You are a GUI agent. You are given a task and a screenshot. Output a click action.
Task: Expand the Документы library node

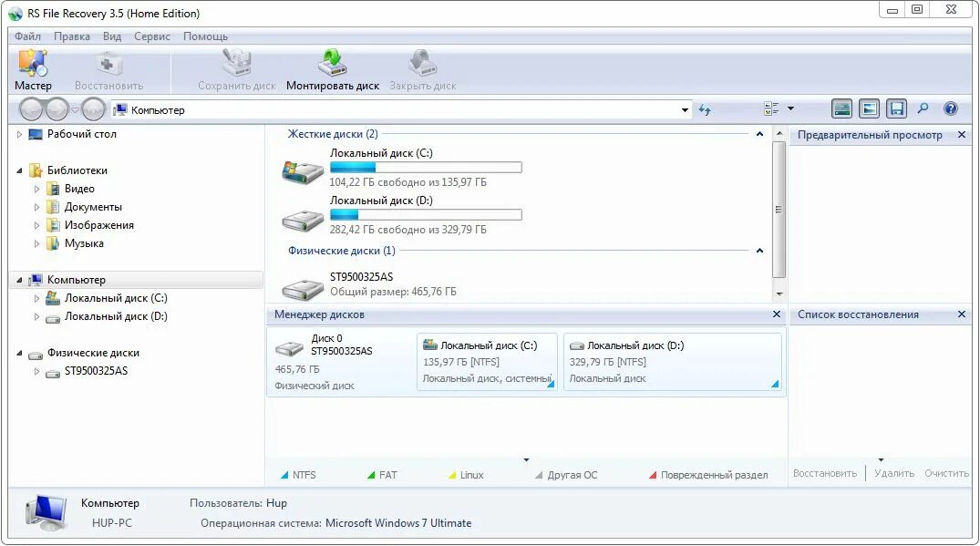coord(36,207)
